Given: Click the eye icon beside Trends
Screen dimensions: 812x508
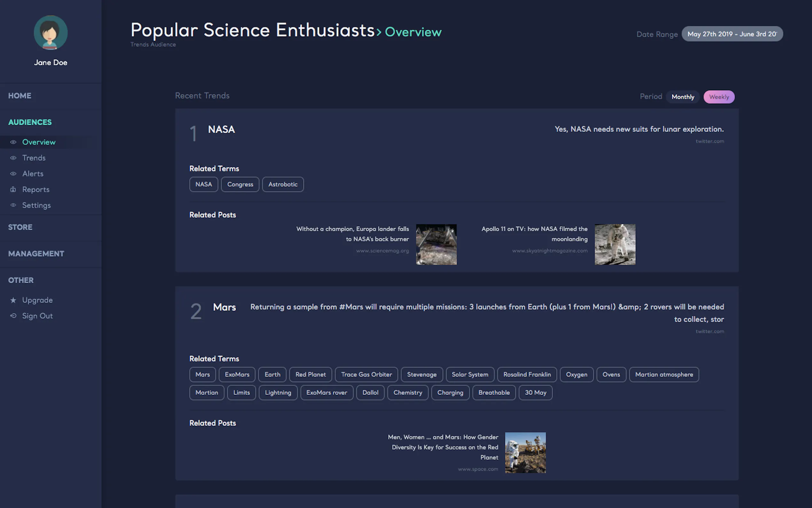Looking at the screenshot, I should pos(13,158).
